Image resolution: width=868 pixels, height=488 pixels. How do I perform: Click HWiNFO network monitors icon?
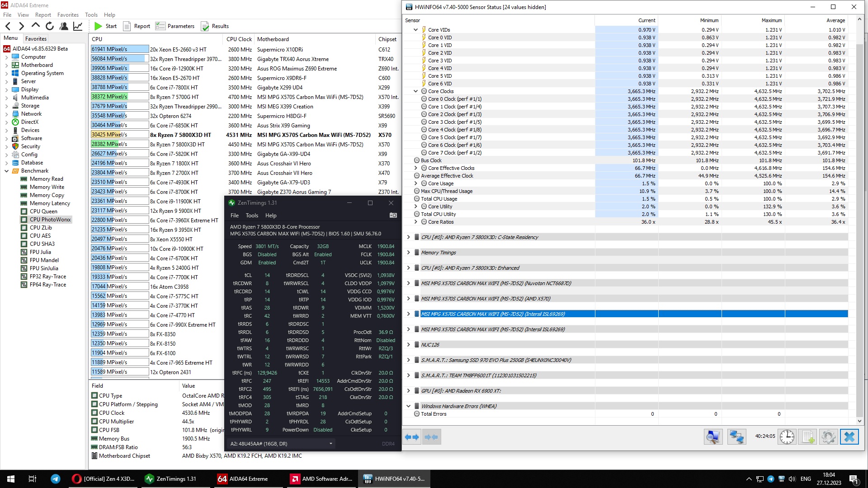(x=736, y=437)
